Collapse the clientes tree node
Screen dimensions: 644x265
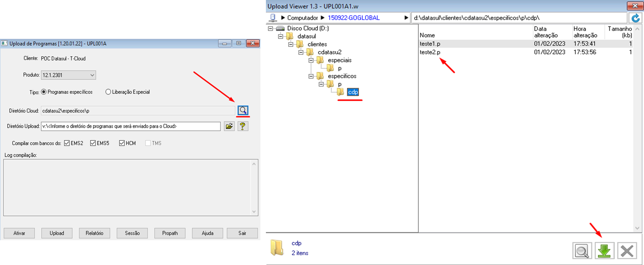pos(291,45)
